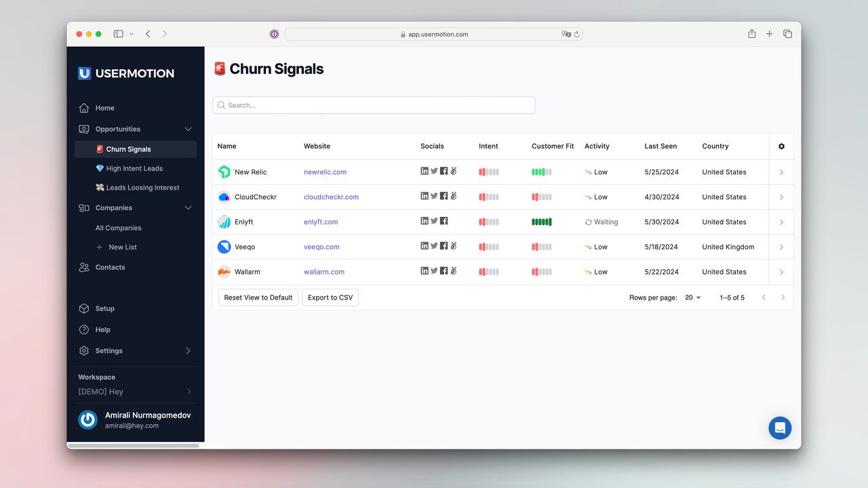Click the table column settings gear icon
The image size is (868, 488).
pos(781,146)
